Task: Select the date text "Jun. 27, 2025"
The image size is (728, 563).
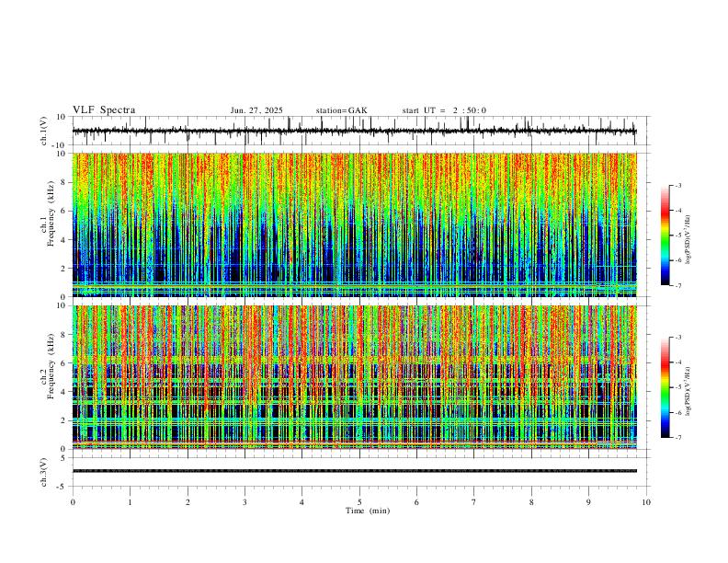Action: pyautogui.click(x=256, y=110)
